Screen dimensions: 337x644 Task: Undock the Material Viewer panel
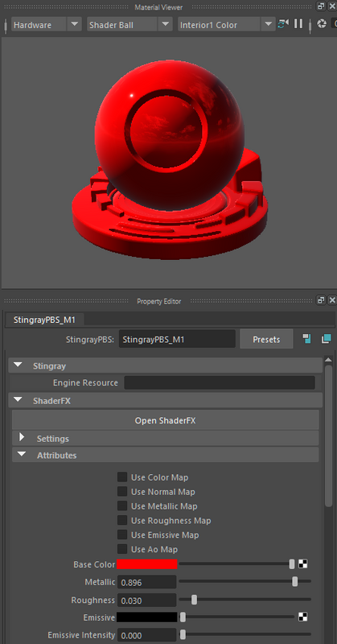click(x=321, y=6)
